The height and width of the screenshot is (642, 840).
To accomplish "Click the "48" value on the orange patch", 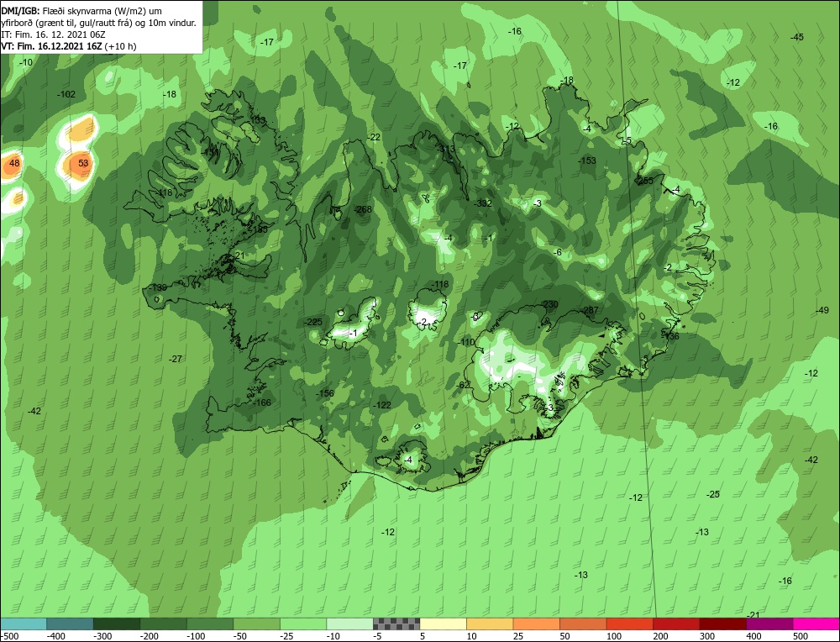I will pos(14,164).
